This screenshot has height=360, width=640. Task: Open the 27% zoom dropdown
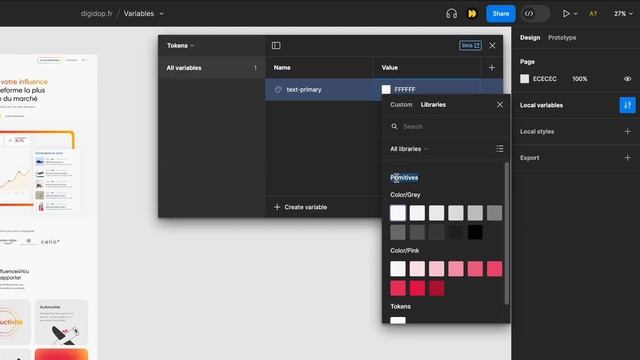pyautogui.click(x=623, y=13)
